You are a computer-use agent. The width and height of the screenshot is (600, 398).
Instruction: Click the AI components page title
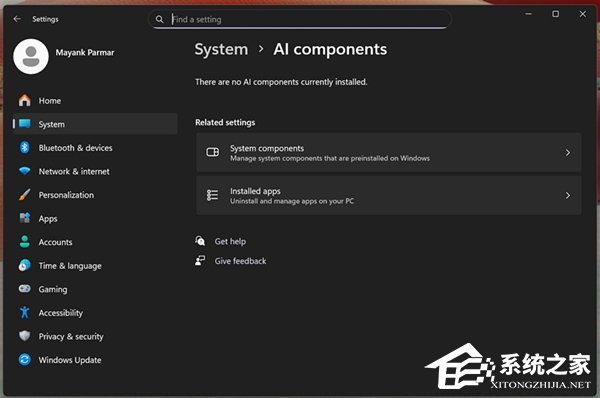pyautogui.click(x=330, y=49)
